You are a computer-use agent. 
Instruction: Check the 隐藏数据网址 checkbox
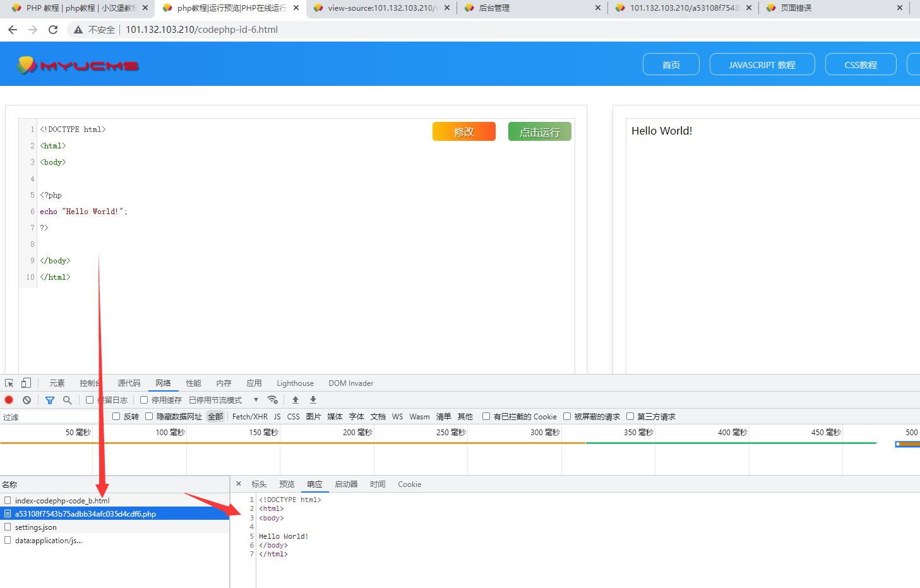click(x=149, y=416)
